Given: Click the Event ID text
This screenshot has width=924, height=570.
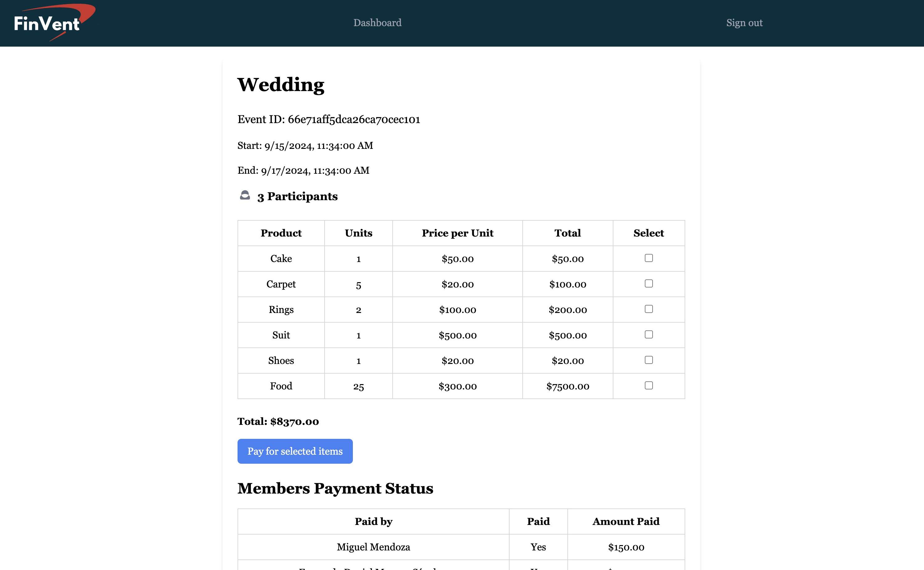Looking at the screenshot, I should coord(328,120).
